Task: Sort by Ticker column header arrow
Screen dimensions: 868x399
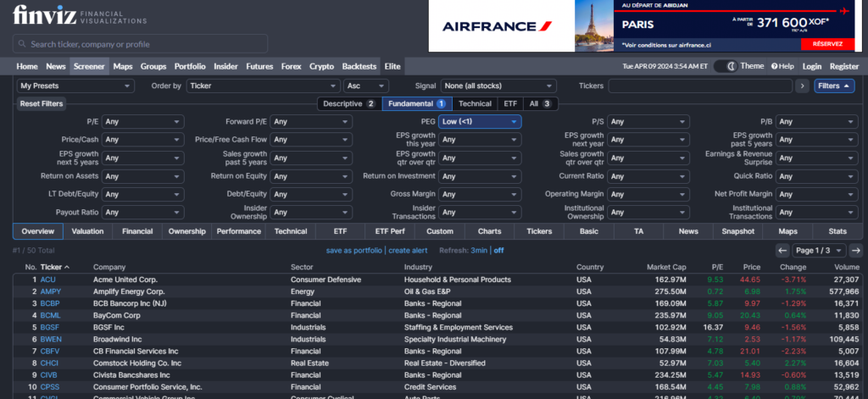Action: click(66, 267)
